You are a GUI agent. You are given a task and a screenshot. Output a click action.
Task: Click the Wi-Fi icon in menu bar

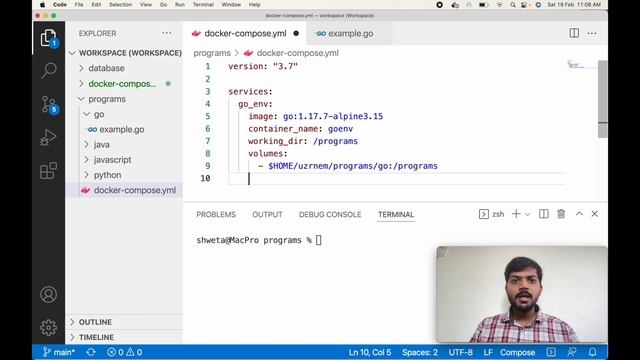pyautogui.click(x=499, y=5)
